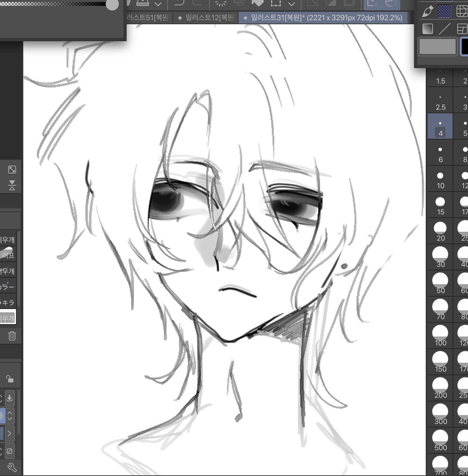
Task: Select the highlighted brush size 4 preset
Action: (440, 127)
